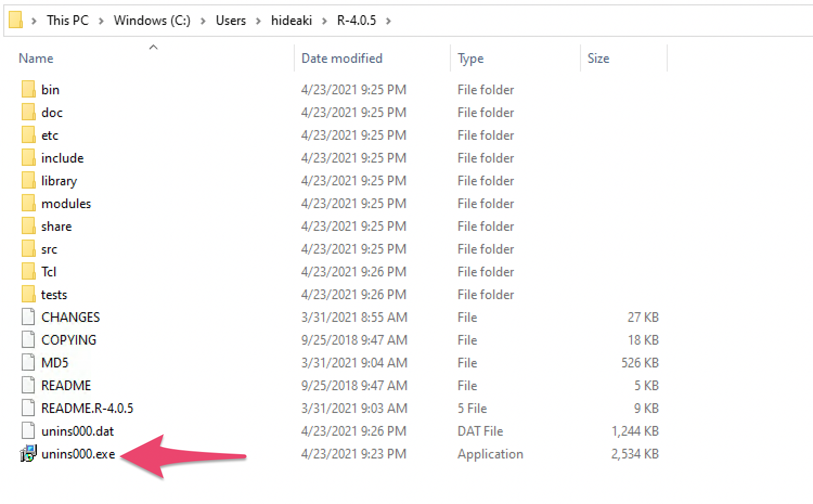
Task: Sort by Date modified column header
Action: pos(341,59)
